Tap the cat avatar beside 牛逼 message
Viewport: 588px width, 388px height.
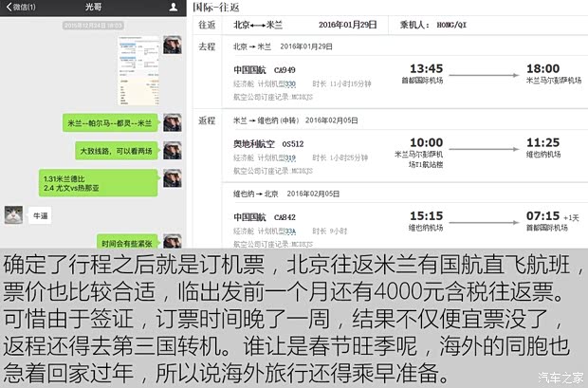point(13,214)
